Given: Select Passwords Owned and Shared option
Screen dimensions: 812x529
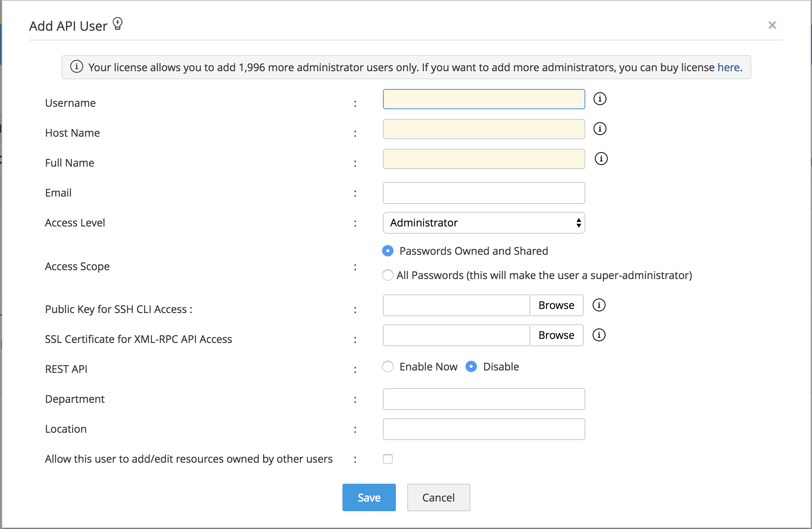Looking at the screenshot, I should [388, 251].
